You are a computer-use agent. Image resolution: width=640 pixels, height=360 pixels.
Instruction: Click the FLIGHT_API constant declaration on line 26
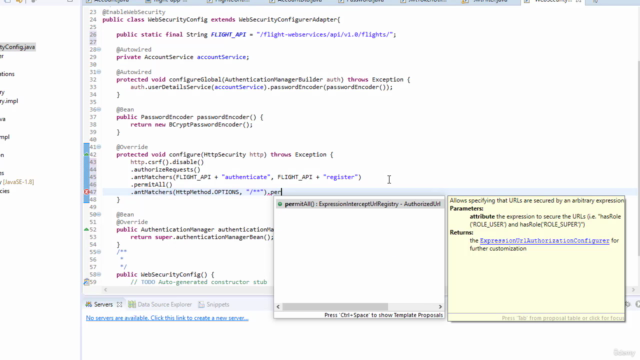pos(228,35)
